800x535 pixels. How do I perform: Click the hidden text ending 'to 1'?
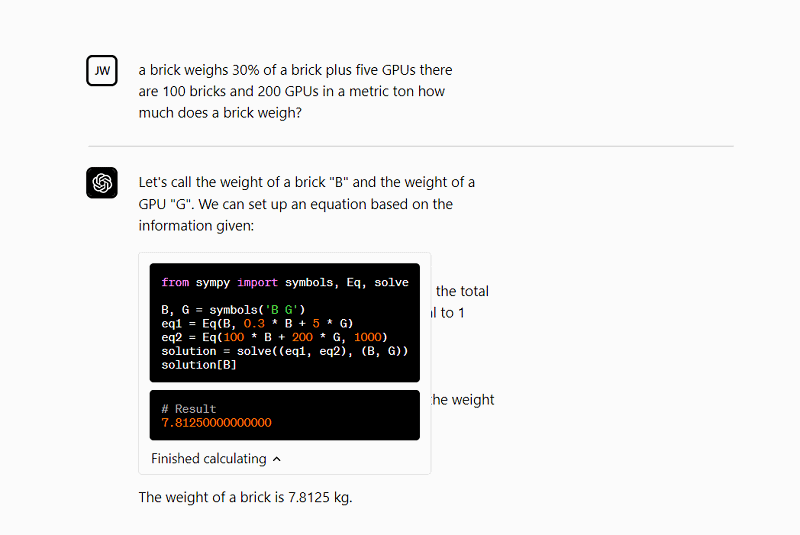coord(448,313)
